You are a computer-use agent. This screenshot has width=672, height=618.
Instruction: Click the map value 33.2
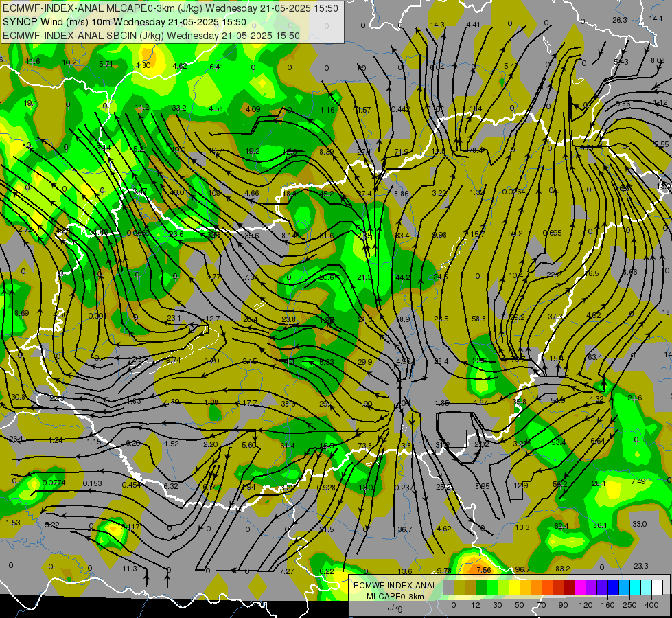(178, 108)
